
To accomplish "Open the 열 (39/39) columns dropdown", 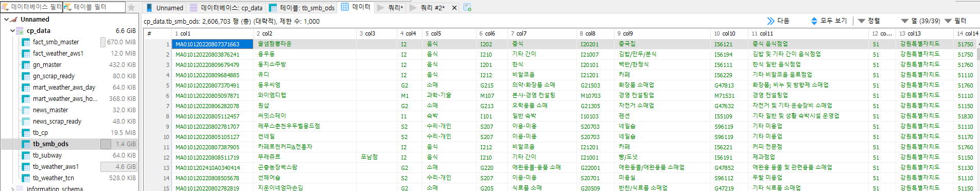I will pyautogui.click(x=920, y=21).
